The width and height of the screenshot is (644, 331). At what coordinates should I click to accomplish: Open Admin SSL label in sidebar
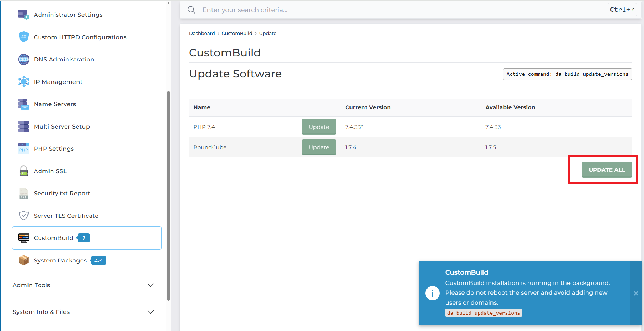point(50,171)
